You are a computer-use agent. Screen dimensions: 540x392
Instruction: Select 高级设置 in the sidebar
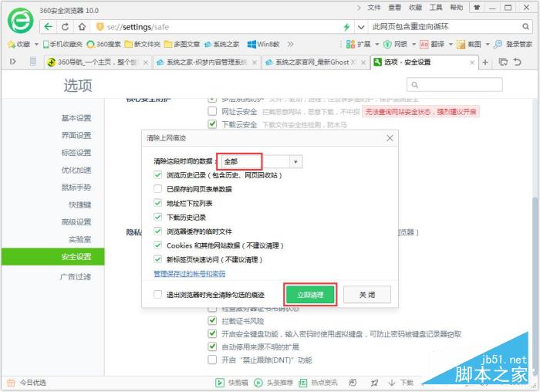click(76, 221)
